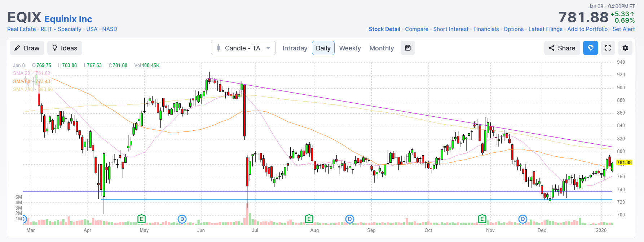This screenshot has height=242, width=644.
Task: Click the May earnings E marker
Action: [x=141, y=219]
